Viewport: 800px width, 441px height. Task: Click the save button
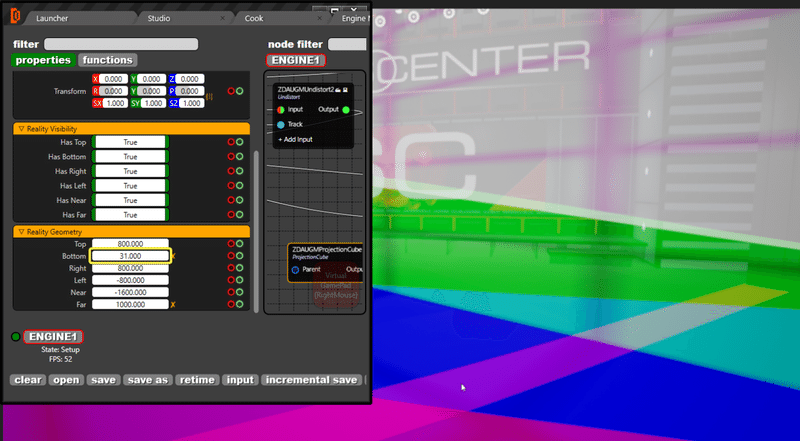tap(104, 380)
